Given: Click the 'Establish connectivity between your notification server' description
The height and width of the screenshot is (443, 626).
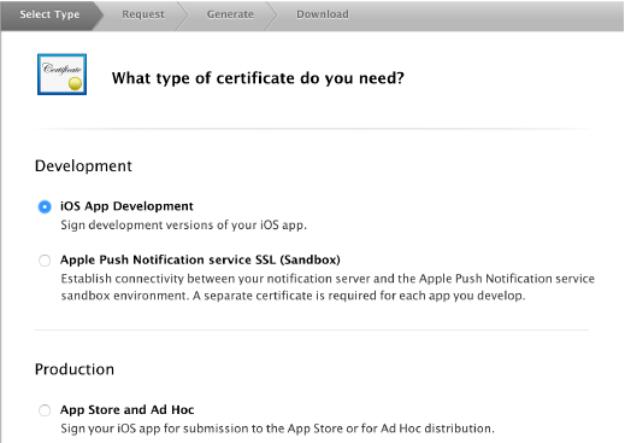Looking at the screenshot, I should point(328,287).
